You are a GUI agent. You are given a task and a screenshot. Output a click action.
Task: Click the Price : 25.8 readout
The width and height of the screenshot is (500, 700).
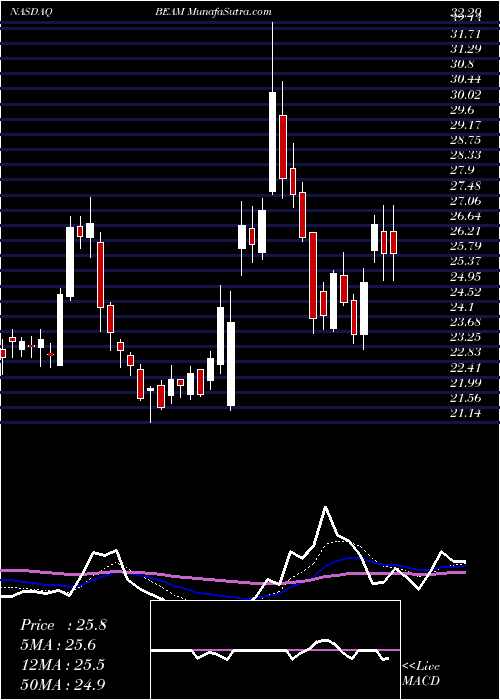[63, 625]
